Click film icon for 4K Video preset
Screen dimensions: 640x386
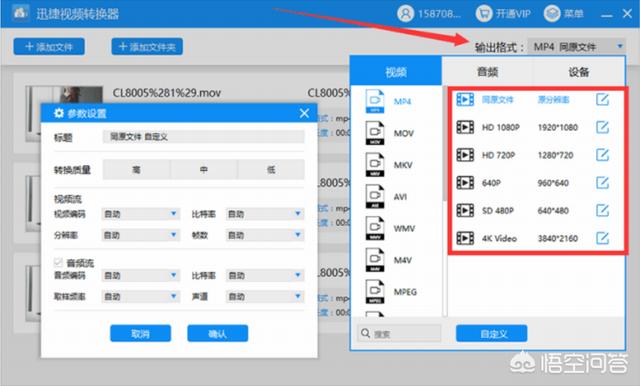(465, 238)
